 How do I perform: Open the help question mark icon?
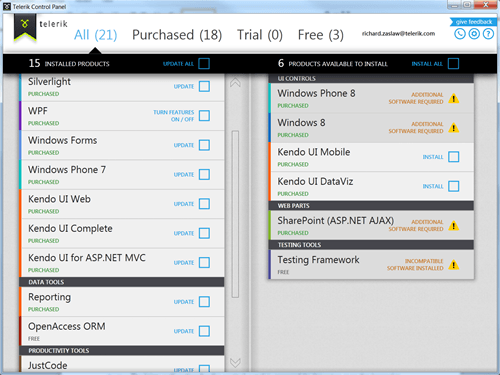(488, 34)
